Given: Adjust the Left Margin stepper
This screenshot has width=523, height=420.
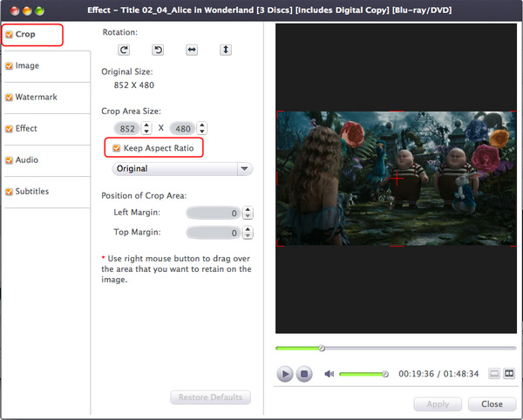Looking at the screenshot, I should (x=248, y=213).
